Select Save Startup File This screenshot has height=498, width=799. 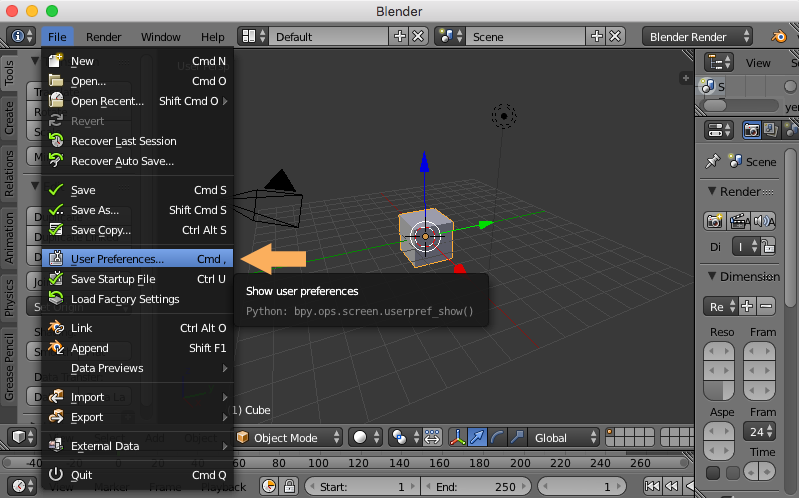(x=138, y=279)
